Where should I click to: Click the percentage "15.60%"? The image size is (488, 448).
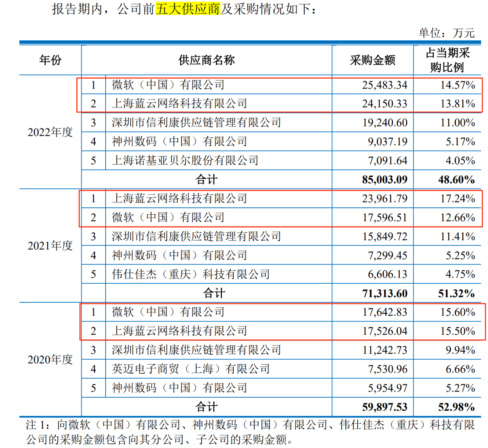coord(457,312)
